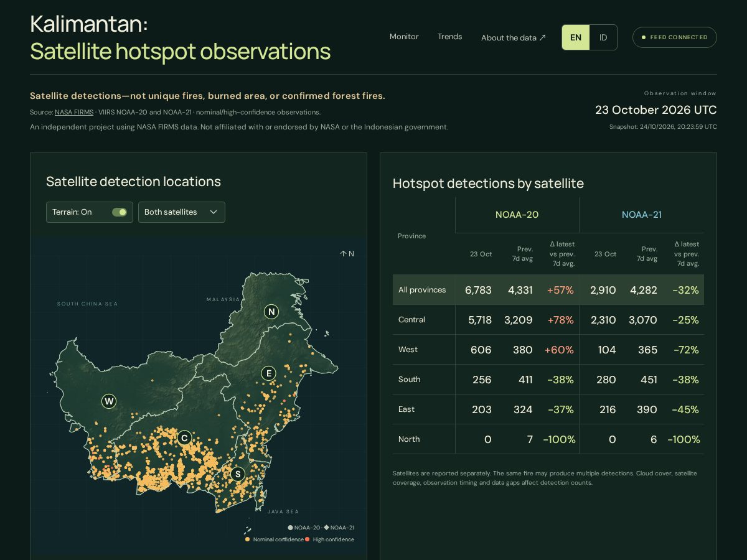Click the NOAA-20 circle legend marker
This screenshot has width=747, height=560.
[290, 528]
